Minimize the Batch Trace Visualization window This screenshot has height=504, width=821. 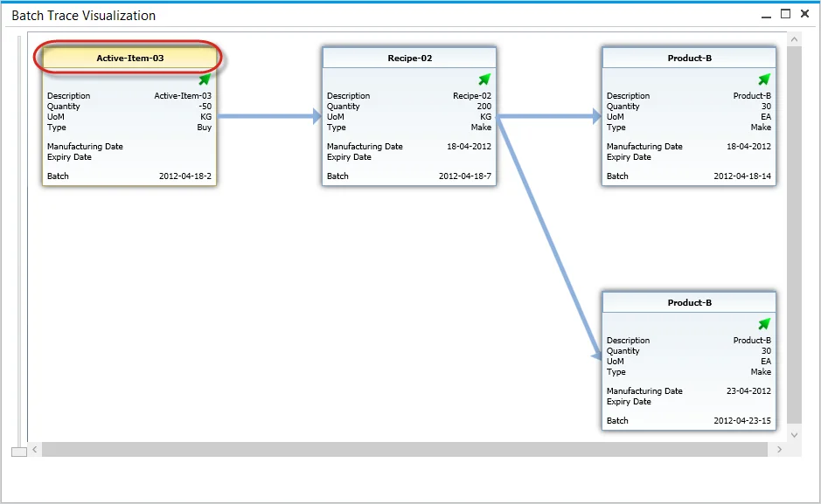coord(766,15)
